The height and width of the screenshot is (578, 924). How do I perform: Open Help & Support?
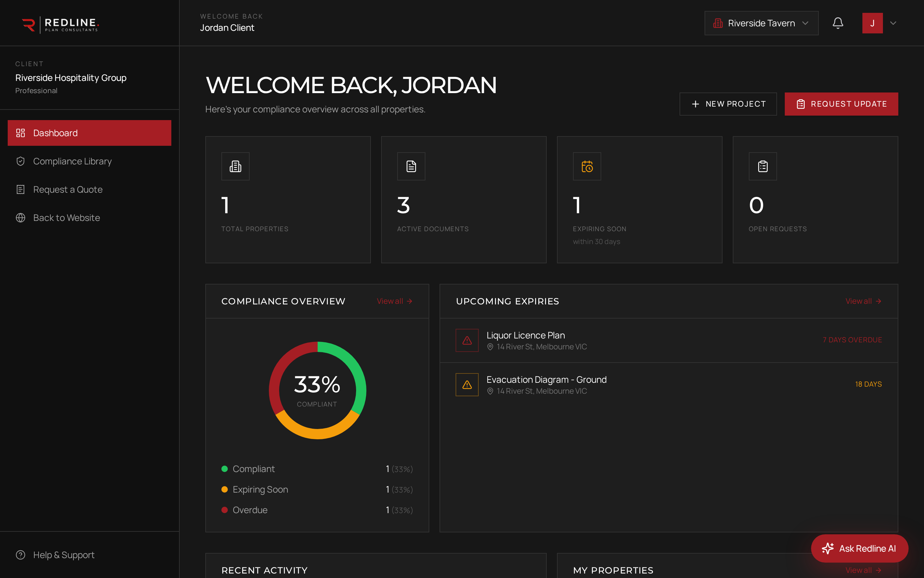click(x=89, y=555)
